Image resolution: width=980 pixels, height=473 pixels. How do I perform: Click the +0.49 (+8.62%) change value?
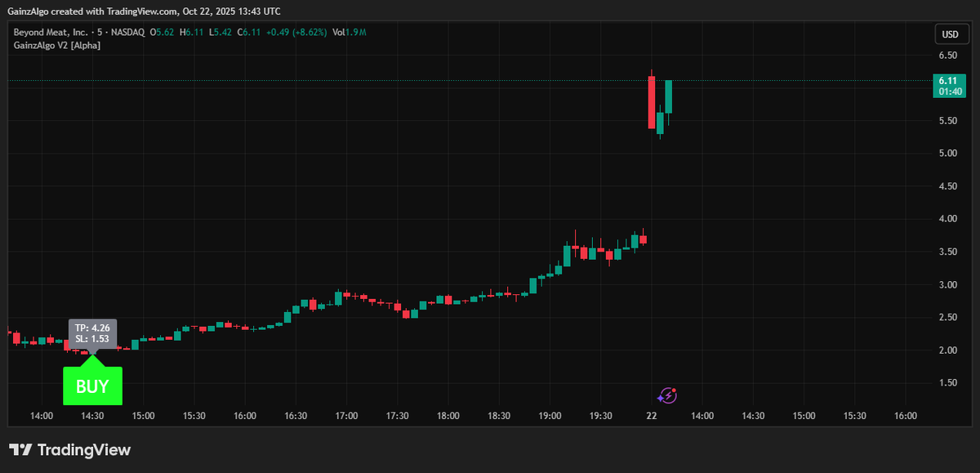click(x=295, y=32)
